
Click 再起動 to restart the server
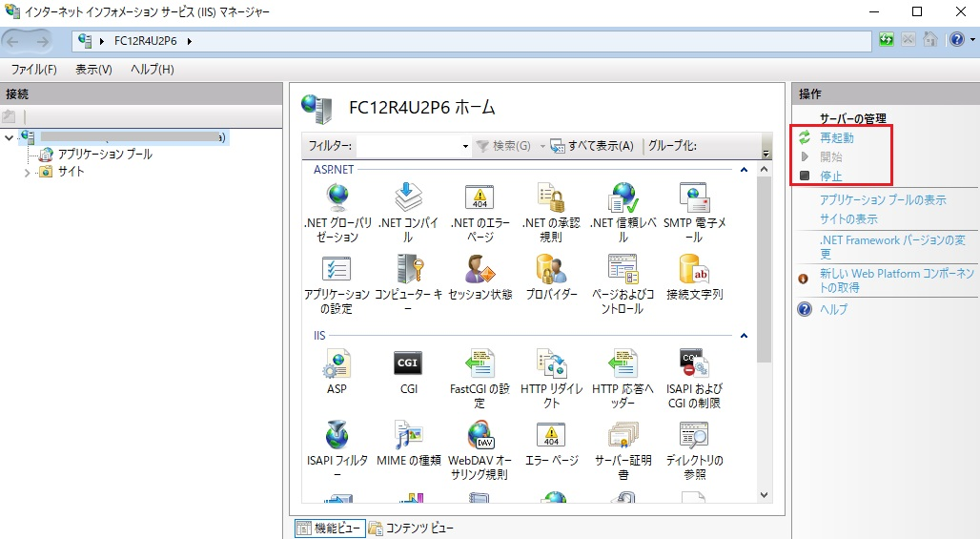(837, 137)
